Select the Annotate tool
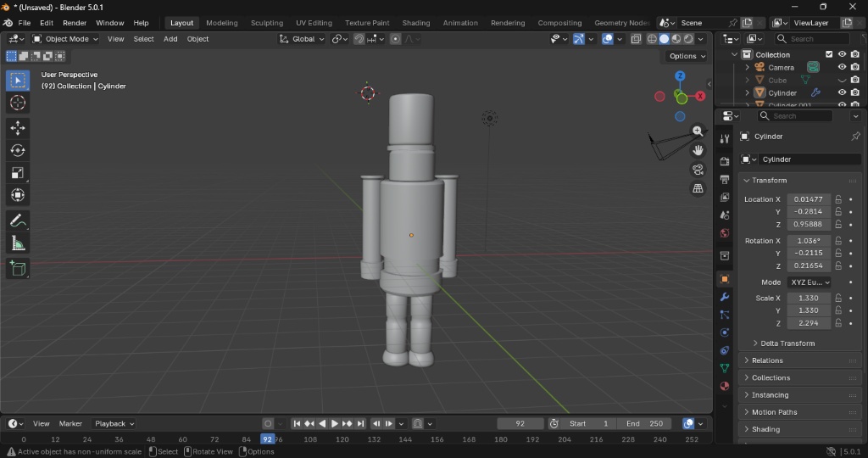The height and width of the screenshot is (458, 868). point(18,221)
